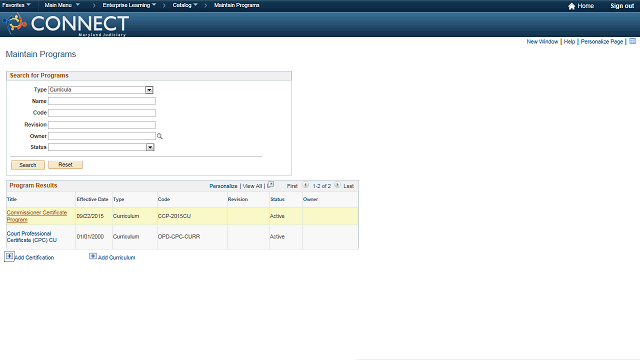Open a New Window link
This screenshot has width=640, height=360.
(542, 42)
